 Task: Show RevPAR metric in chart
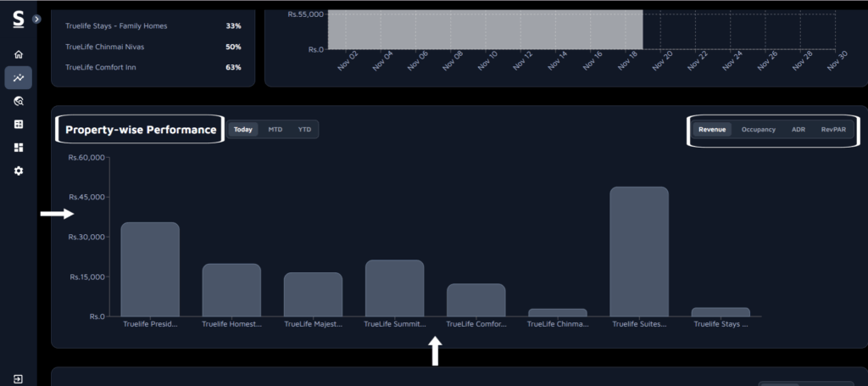click(x=833, y=130)
